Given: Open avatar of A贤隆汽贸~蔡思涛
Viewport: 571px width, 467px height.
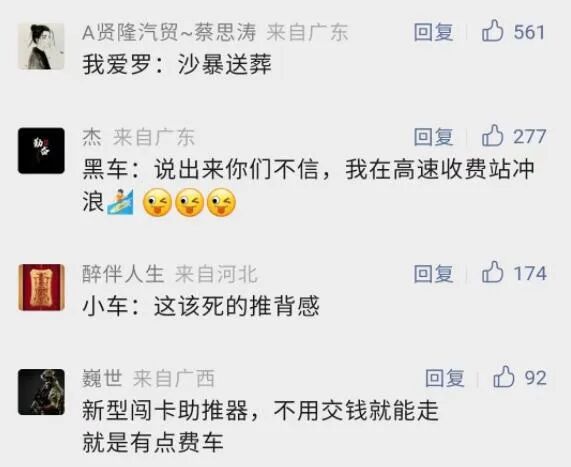Looking at the screenshot, I should coord(41,46).
